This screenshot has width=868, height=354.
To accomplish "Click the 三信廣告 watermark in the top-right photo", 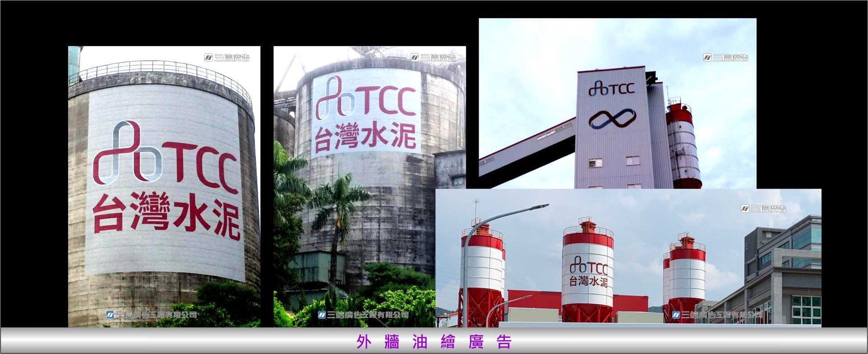I will pos(726,57).
